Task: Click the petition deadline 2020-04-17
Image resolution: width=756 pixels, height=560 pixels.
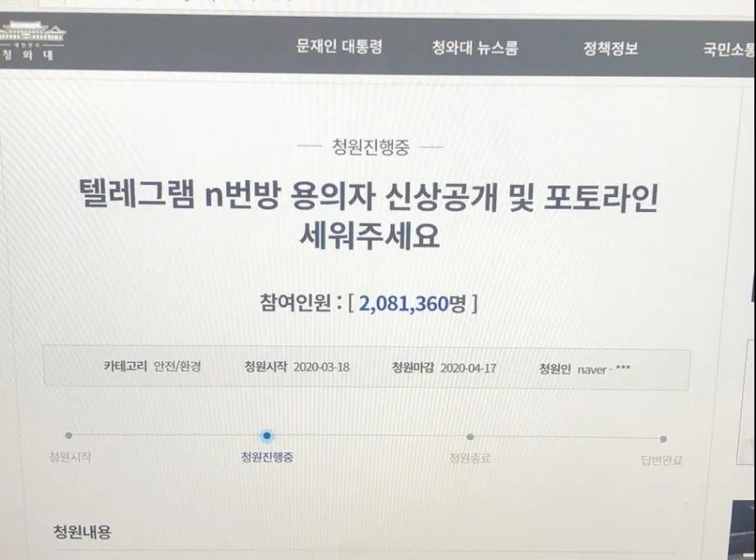Action: pos(468,368)
